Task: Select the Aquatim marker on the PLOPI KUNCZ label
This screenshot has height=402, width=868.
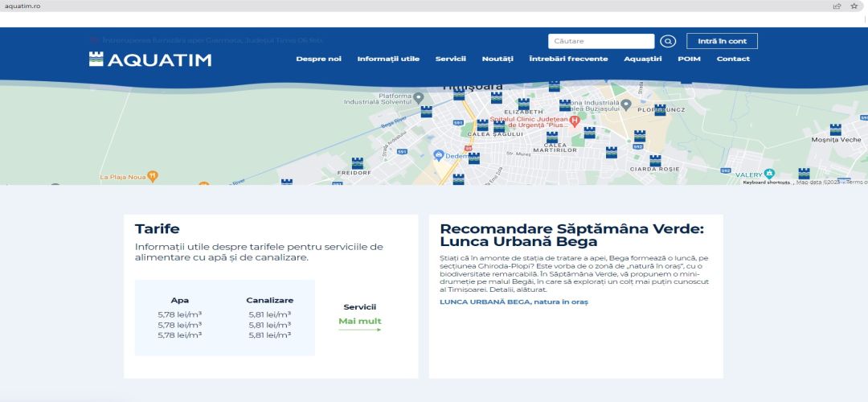Action: coord(660,109)
